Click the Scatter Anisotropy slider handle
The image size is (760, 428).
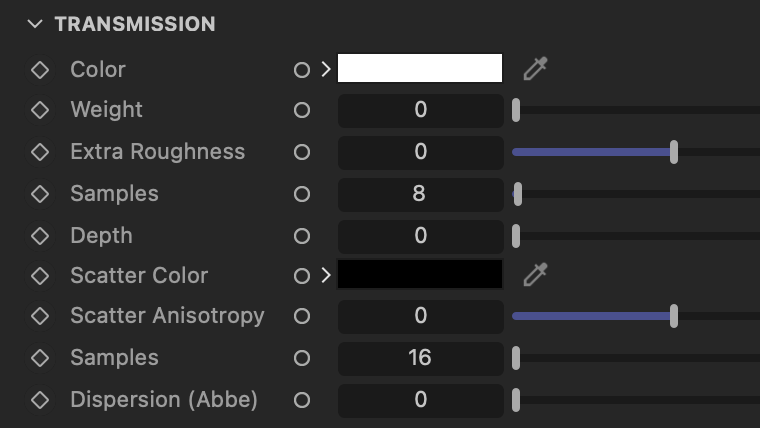[674, 316]
